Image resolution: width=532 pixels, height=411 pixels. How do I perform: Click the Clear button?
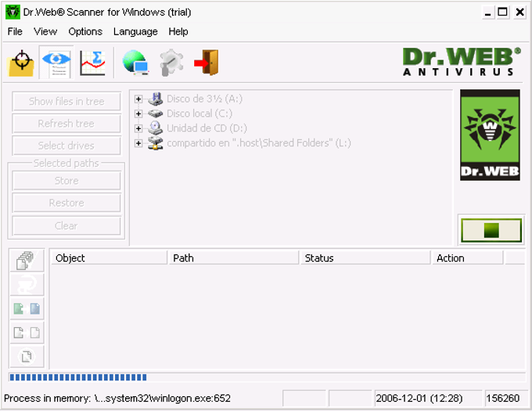pos(66,225)
